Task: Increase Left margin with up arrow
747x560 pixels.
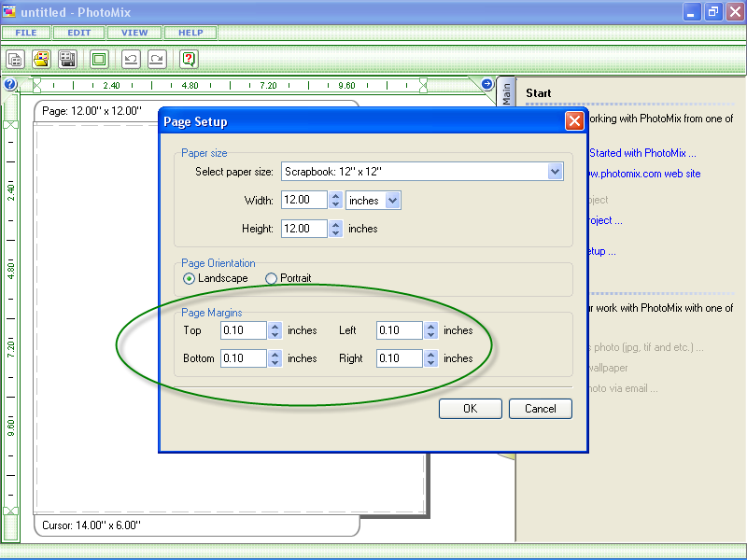Action: (431, 326)
